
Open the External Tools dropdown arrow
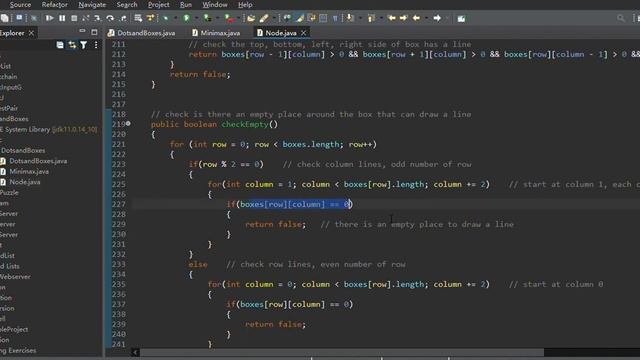[x=238, y=18]
